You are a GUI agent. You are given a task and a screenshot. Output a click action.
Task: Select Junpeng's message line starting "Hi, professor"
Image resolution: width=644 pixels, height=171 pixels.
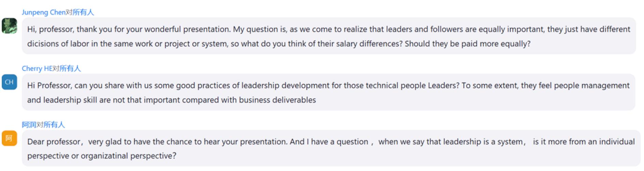(329, 29)
